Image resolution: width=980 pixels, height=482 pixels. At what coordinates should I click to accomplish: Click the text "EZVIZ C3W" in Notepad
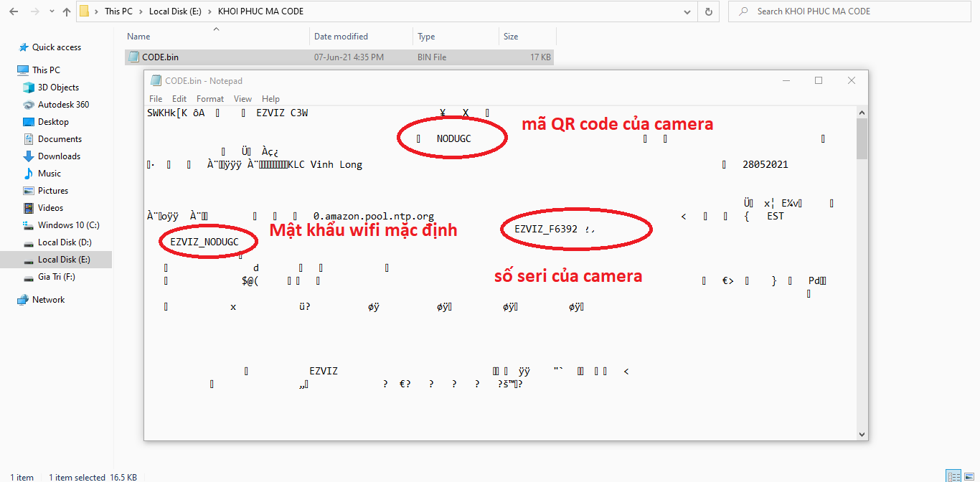tap(282, 113)
